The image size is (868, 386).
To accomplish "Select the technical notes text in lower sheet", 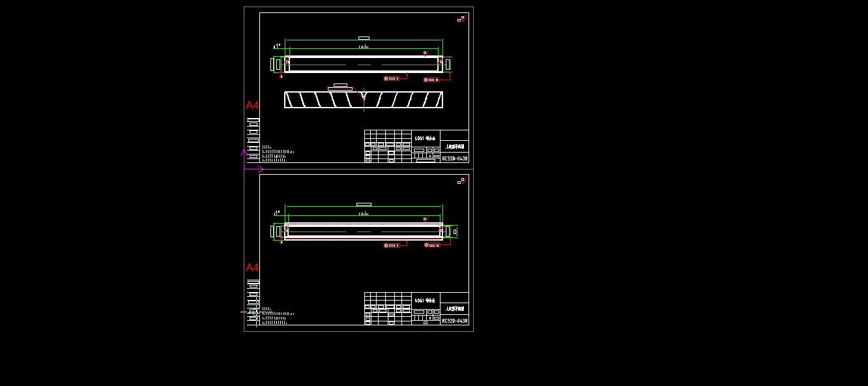I will click(x=278, y=314).
